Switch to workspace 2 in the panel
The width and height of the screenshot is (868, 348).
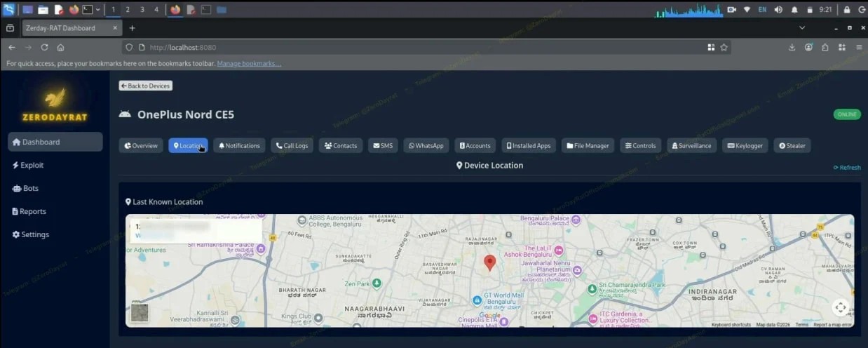(127, 10)
